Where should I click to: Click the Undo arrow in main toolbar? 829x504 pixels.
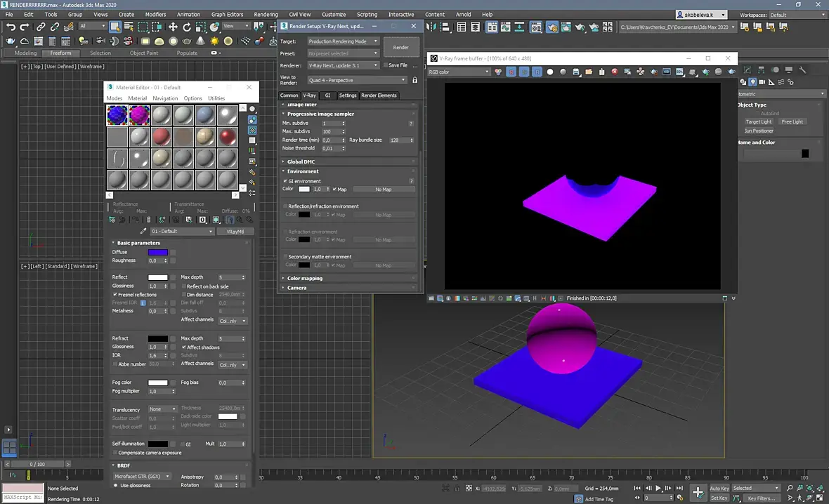coord(11,27)
